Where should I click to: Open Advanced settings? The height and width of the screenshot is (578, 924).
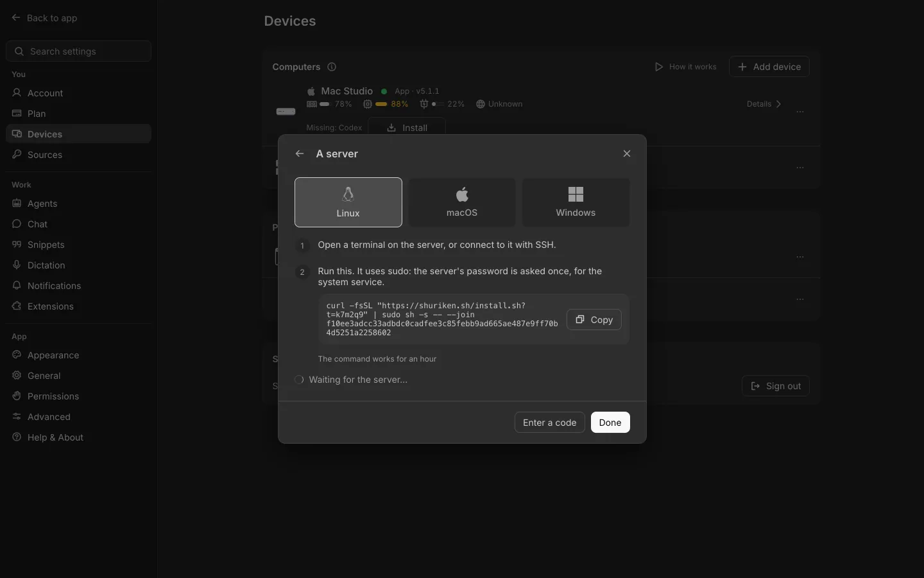pos(78,417)
